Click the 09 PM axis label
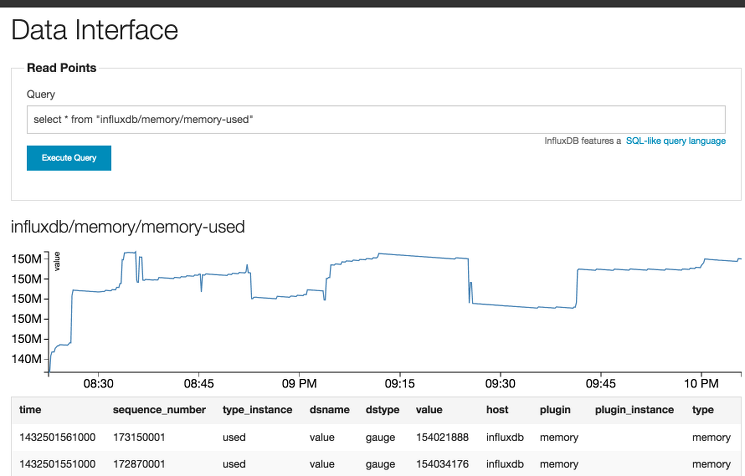The width and height of the screenshot is (745, 476). click(299, 383)
